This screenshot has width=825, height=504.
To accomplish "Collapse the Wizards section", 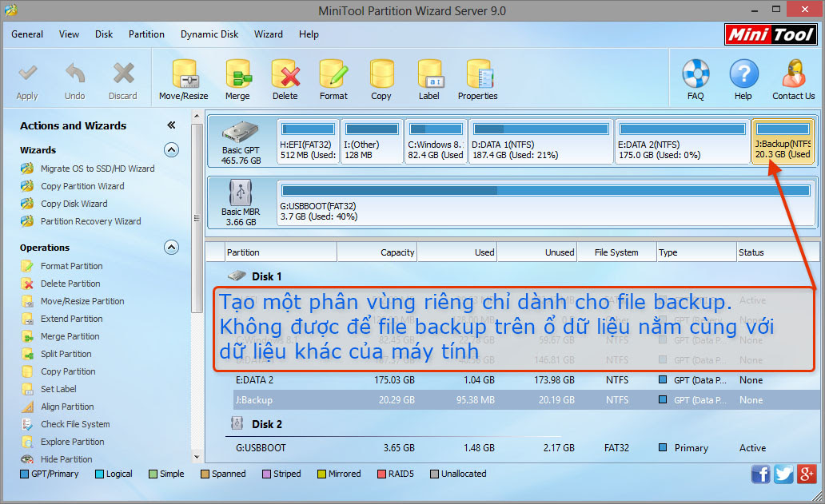I will [x=171, y=150].
